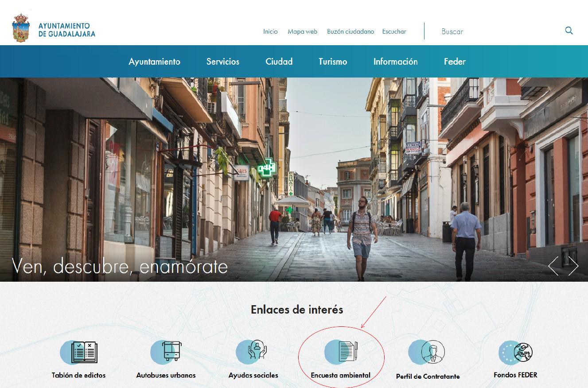Click the Ayuntamiento de Guadalajara coat of arms logo
The height and width of the screenshot is (388, 588).
pos(21,27)
